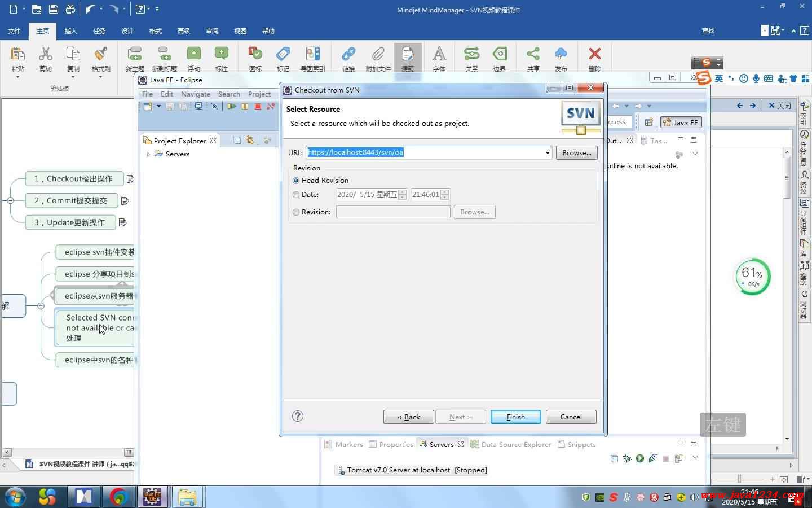Click Open Perspective icon in Eclipse

point(648,122)
